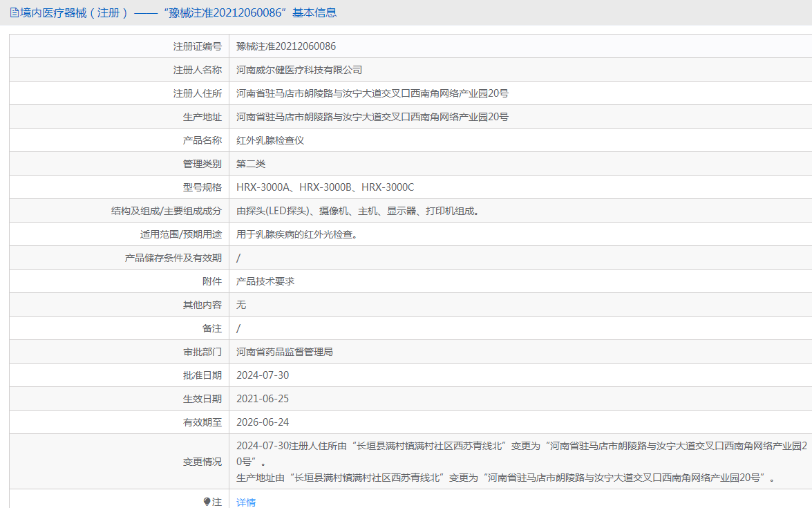Click the 型号规格 label

(202, 187)
